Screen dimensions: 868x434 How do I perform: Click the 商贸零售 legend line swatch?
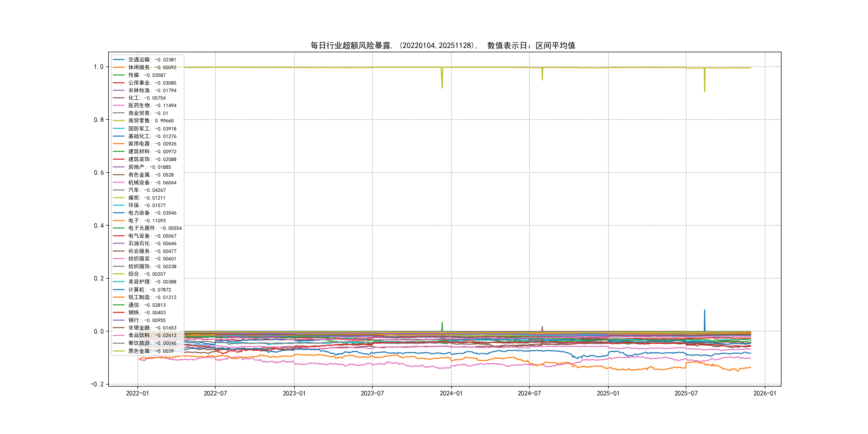click(119, 121)
